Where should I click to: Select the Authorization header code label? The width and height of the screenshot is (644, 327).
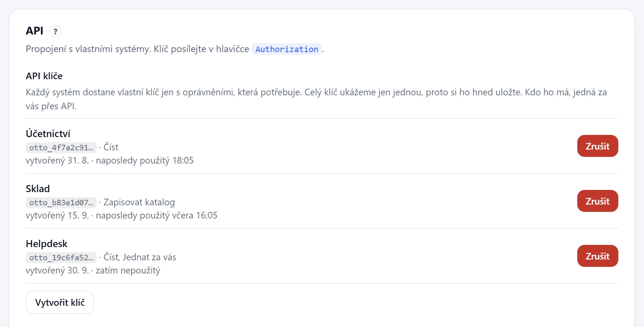(x=287, y=49)
